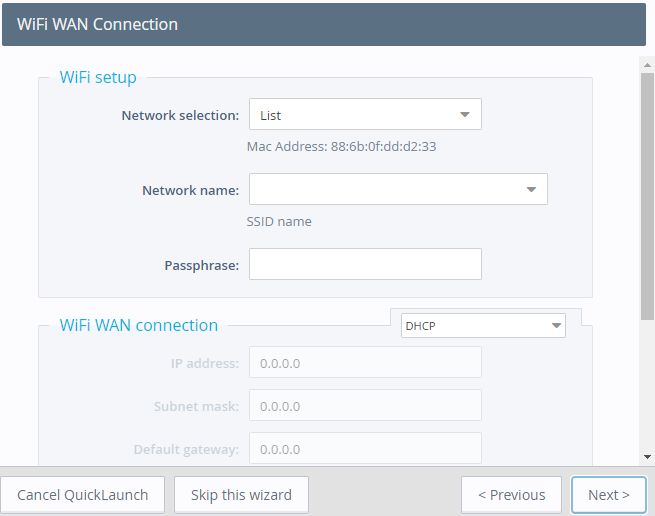
Task: Click the vertical scrollbar thumb
Action: coord(647,190)
